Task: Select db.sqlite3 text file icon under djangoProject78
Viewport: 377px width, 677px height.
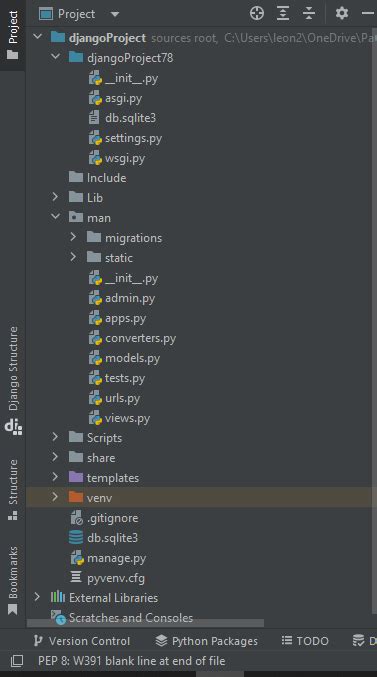Action: coord(94,118)
